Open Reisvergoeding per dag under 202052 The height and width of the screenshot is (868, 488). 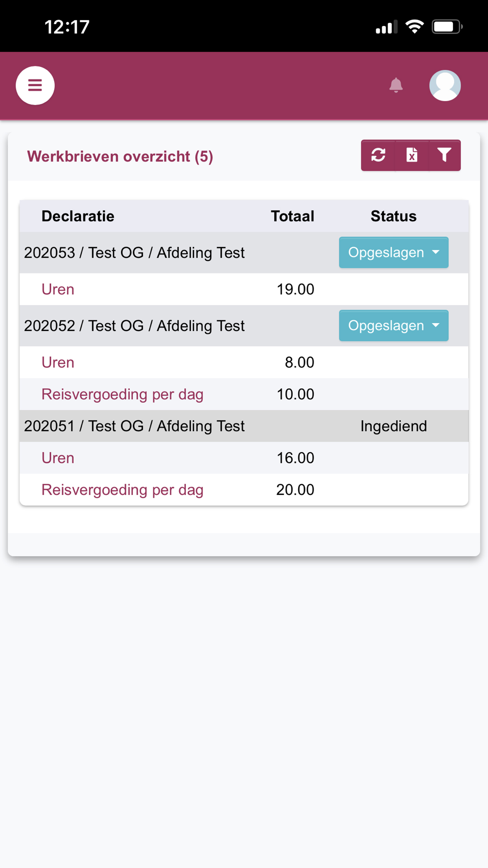[122, 394]
